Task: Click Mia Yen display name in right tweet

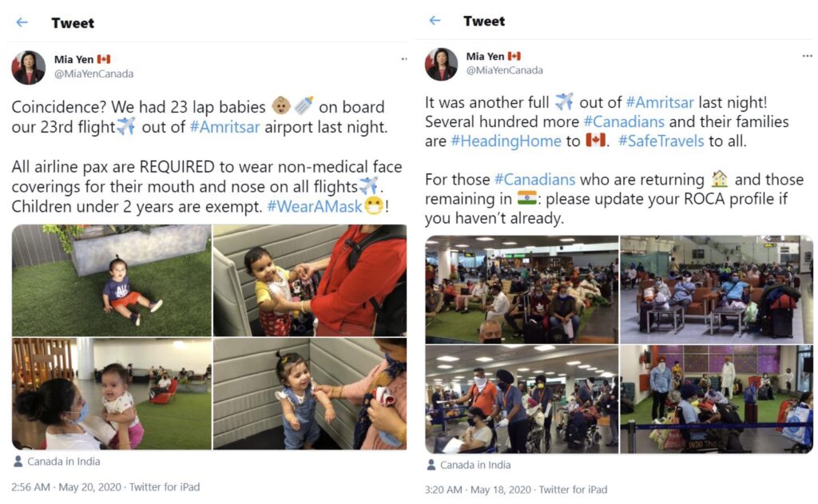Action: (x=485, y=57)
